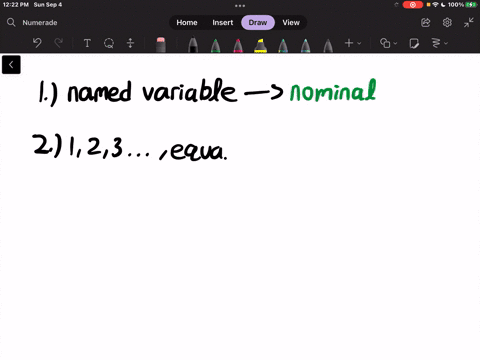Go back using the left chevron button
The height and width of the screenshot is (360, 480).
pos(11,65)
